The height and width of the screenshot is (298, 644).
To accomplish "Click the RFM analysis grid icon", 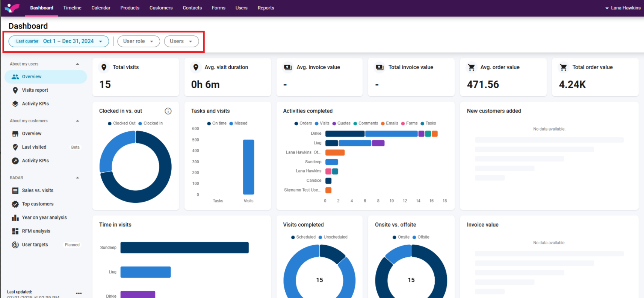I will pos(15,231).
